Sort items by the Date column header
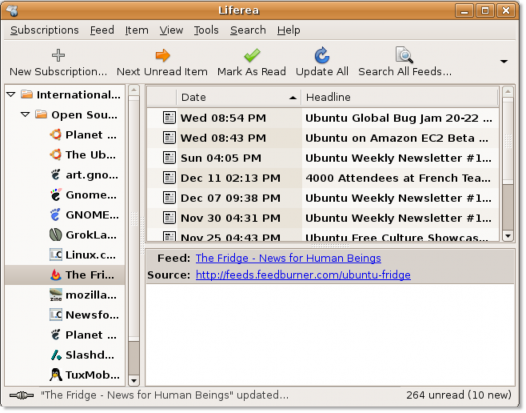Viewport: 526px width, 413px height. [x=239, y=97]
